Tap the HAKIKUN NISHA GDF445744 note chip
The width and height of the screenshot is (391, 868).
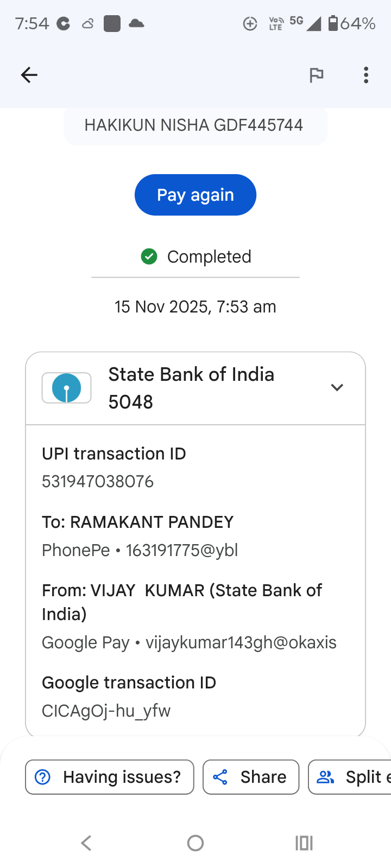[x=194, y=125]
